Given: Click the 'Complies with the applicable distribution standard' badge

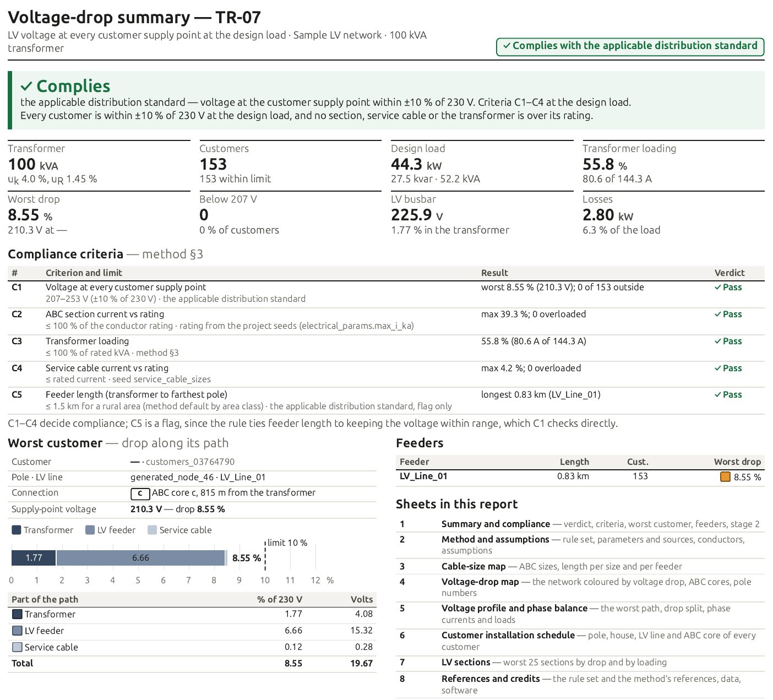Looking at the screenshot, I should (630, 46).
